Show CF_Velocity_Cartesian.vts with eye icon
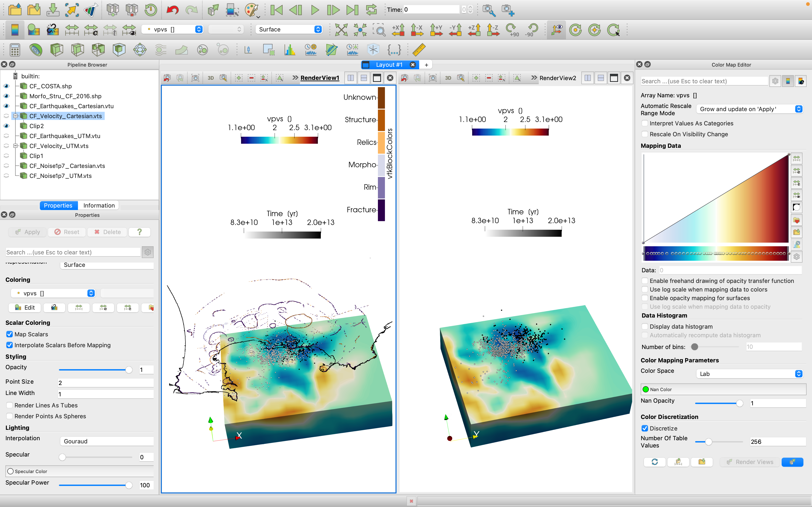Image resolution: width=812 pixels, height=507 pixels. (6, 116)
